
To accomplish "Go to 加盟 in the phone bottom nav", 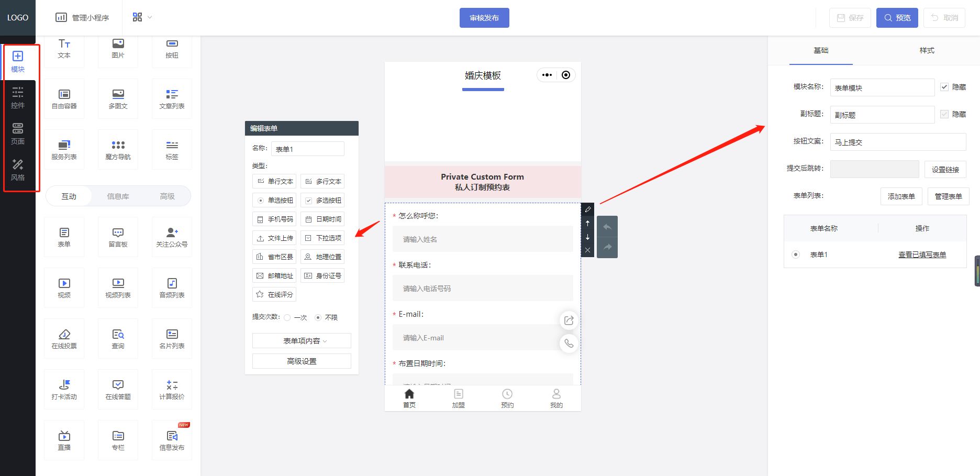I will pyautogui.click(x=459, y=398).
